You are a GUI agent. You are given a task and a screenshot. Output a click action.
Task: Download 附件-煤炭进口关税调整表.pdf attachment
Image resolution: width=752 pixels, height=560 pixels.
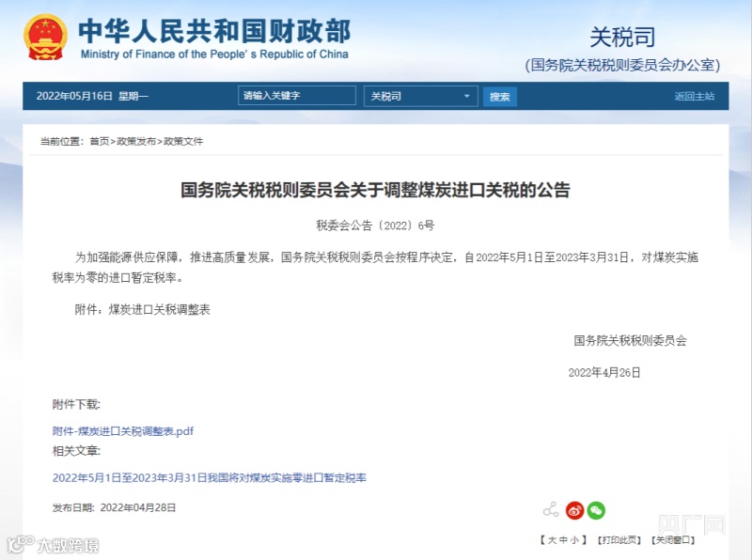coord(123,431)
